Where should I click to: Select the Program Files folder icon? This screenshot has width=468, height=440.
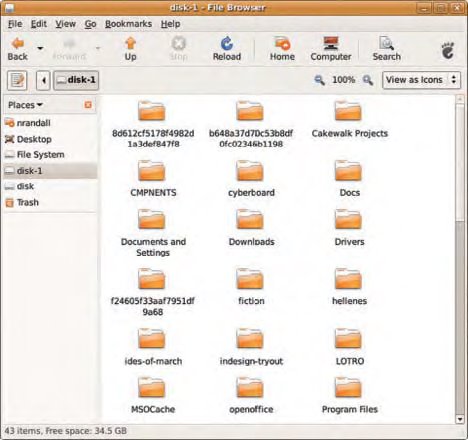[348, 387]
